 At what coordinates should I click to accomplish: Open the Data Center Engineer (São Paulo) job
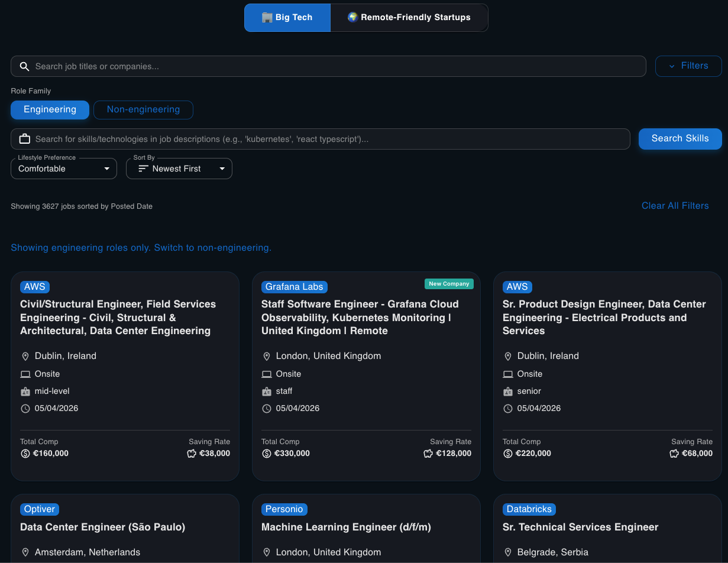pyautogui.click(x=103, y=527)
